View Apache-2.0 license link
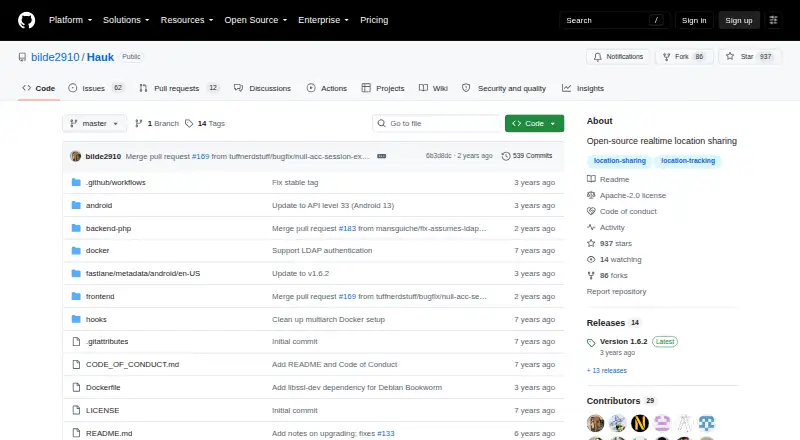This screenshot has height=440, width=800. pyautogui.click(x=627, y=195)
